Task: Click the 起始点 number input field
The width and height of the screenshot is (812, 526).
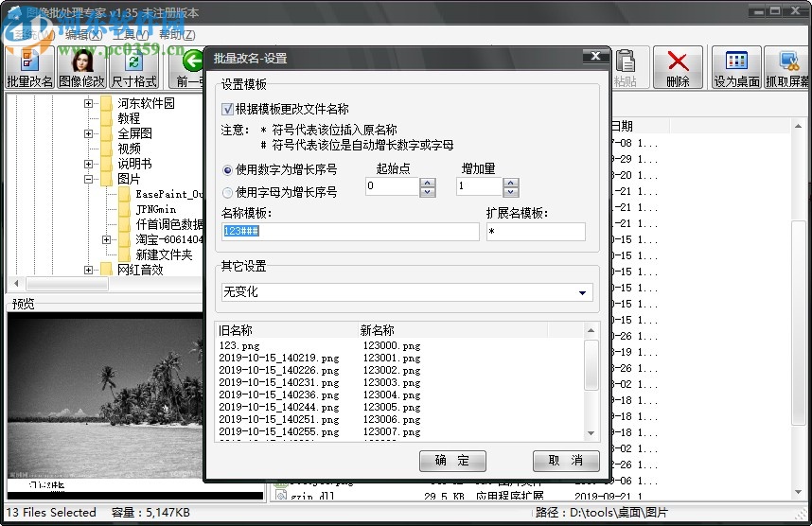Action: (392, 186)
